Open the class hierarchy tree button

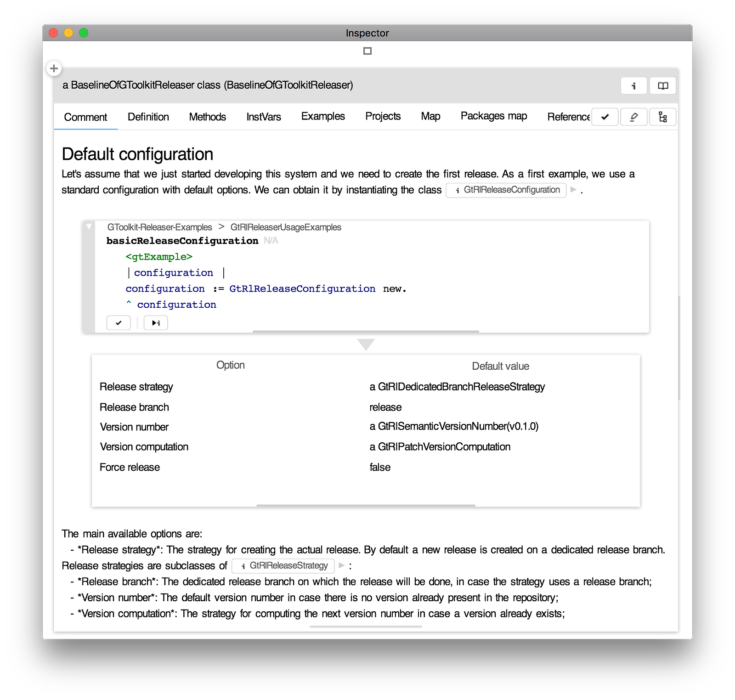662,117
